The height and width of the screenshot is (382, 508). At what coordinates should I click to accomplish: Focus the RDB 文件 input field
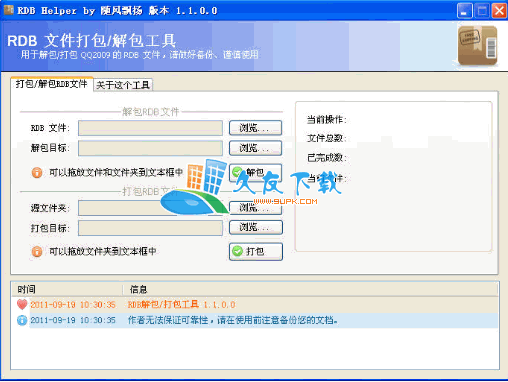pos(150,128)
